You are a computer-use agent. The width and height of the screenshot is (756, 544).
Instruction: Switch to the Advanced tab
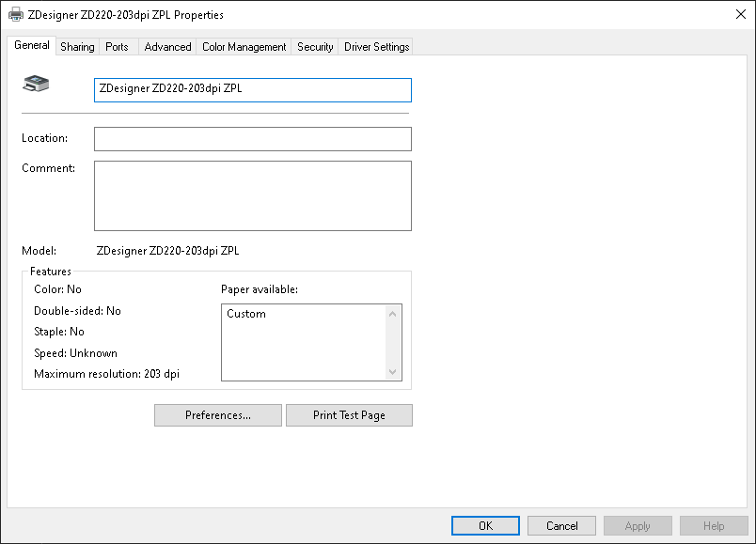click(167, 46)
